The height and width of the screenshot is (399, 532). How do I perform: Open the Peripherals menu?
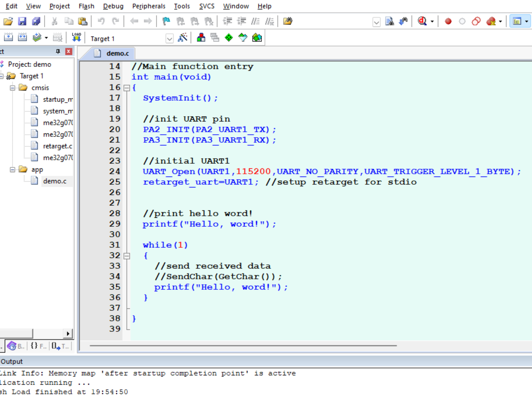point(149,6)
